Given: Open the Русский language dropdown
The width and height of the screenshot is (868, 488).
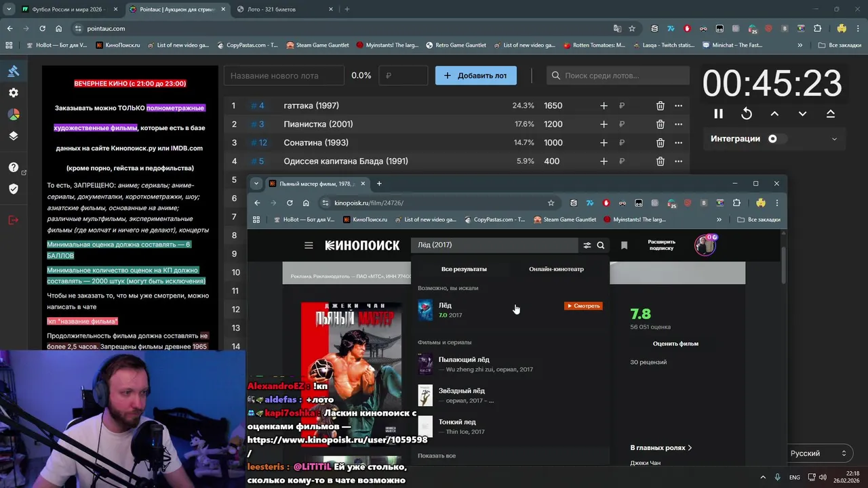Looking at the screenshot, I should pyautogui.click(x=818, y=453).
